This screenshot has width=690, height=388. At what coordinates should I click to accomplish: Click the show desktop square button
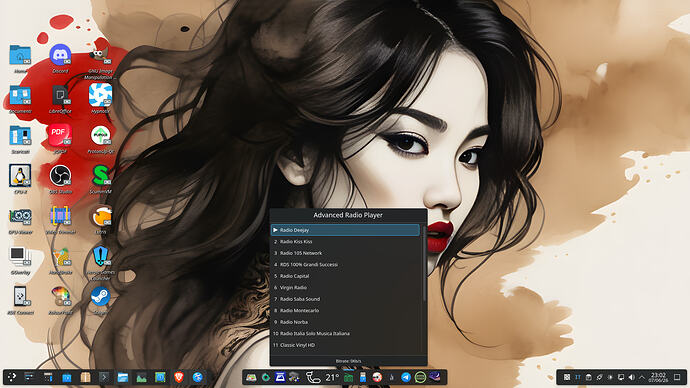tap(677, 377)
